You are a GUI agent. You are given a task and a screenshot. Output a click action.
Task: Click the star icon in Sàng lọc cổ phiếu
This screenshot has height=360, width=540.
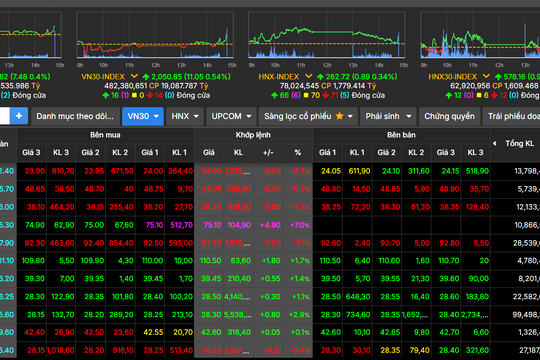[x=340, y=116]
